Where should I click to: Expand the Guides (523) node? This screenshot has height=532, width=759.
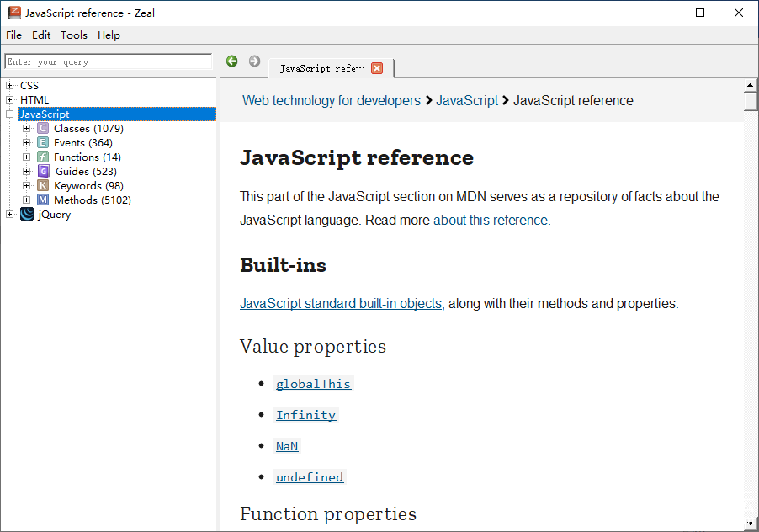tap(27, 172)
